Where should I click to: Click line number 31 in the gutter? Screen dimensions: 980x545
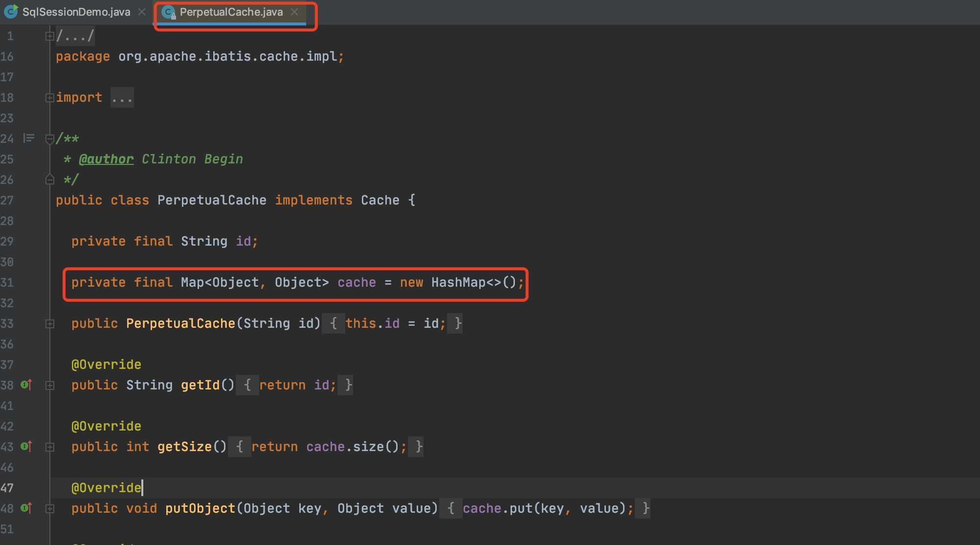point(7,282)
